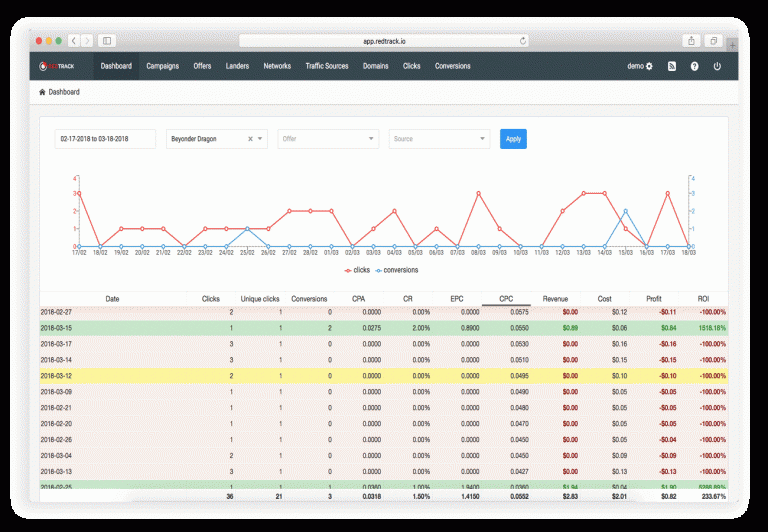This screenshot has width=768, height=532.
Task: Clear the Beyonder Dragon selection
Action: [x=250, y=139]
